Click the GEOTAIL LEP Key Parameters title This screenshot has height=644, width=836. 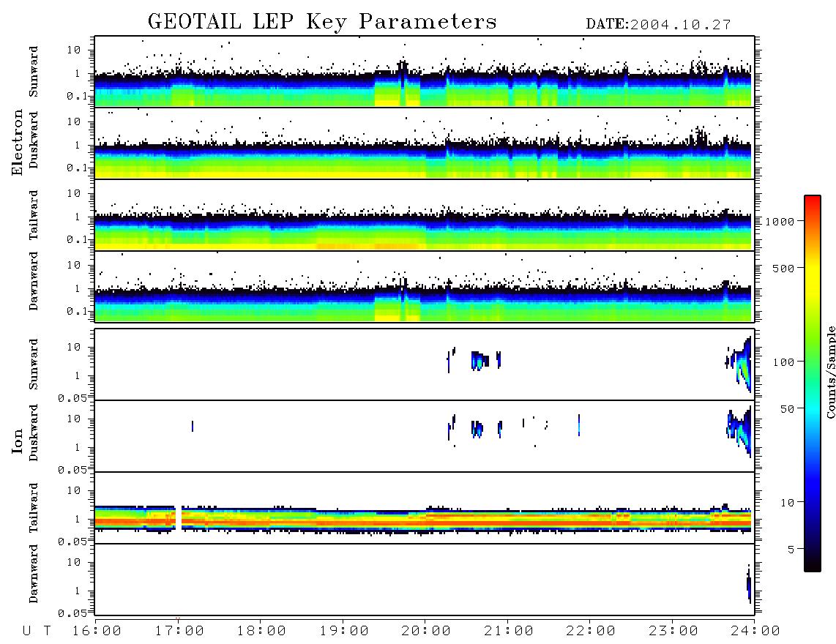tap(322, 21)
